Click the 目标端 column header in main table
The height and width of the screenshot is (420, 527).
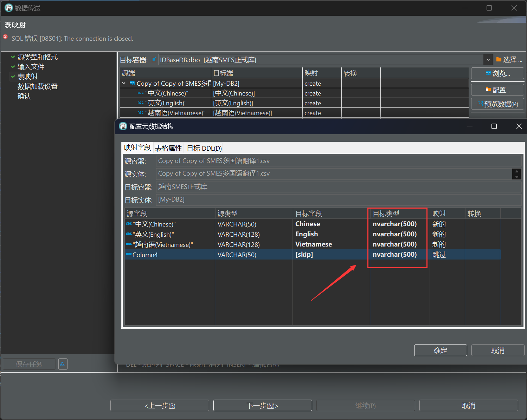(257, 73)
